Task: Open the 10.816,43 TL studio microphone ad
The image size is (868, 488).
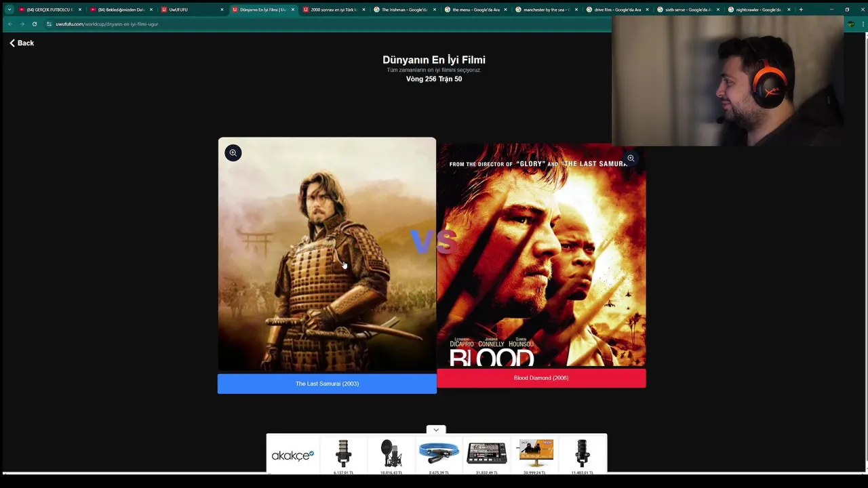Action: click(x=391, y=455)
